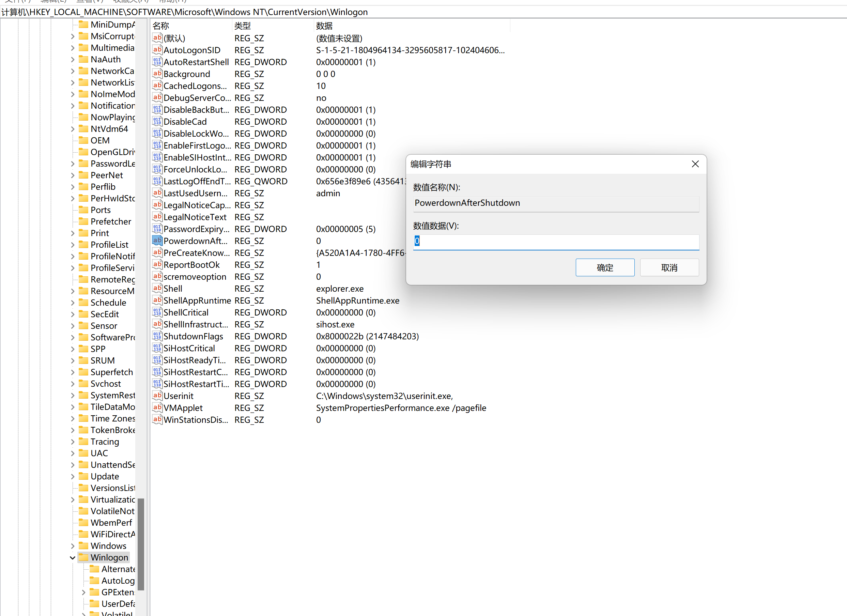The width and height of the screenshot is (847, 616).
Task: Click the Userinit string value icon
Action: click(x=157, y=396)
